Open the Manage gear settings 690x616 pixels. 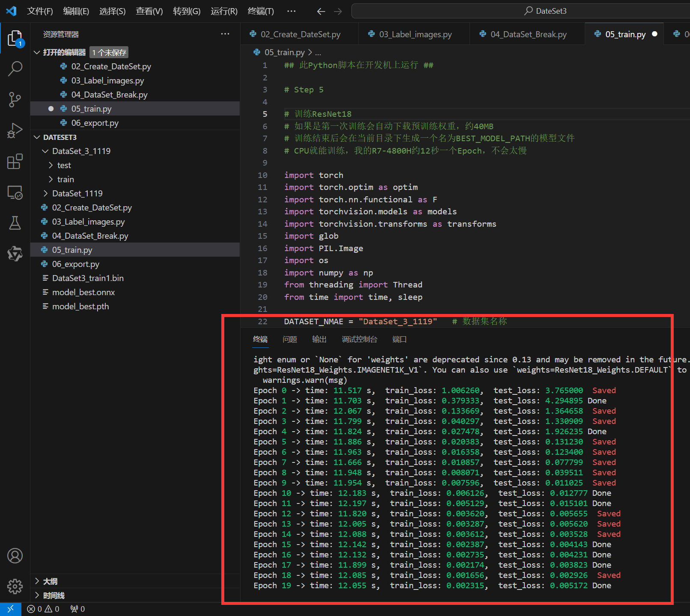click(15, 586)
